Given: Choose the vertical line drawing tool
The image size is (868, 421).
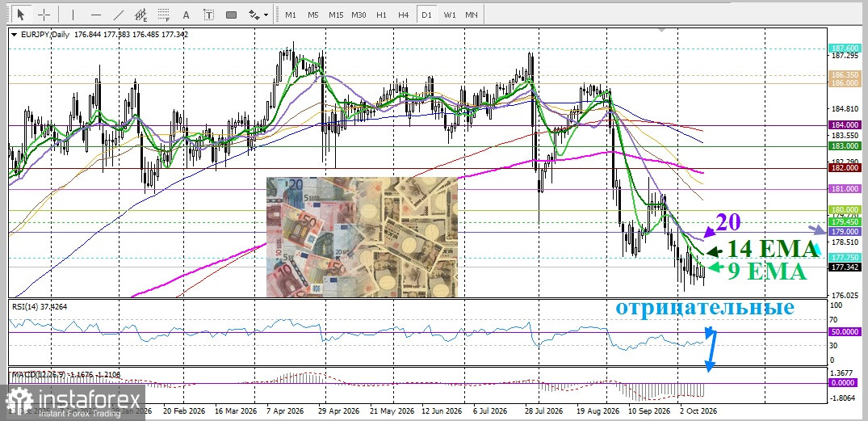Looking at the screenshot, I should 73,15.
